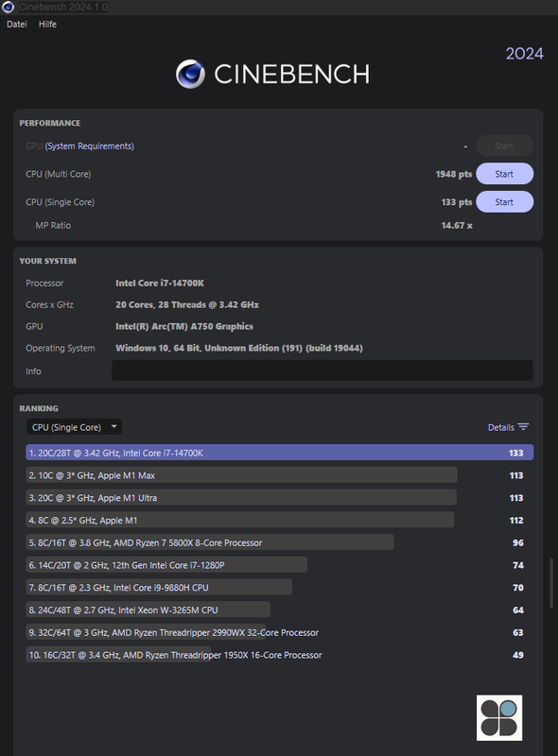Open the Hilfe menu
The height and width of the screenshot is (756, 558).
(47, 25)
